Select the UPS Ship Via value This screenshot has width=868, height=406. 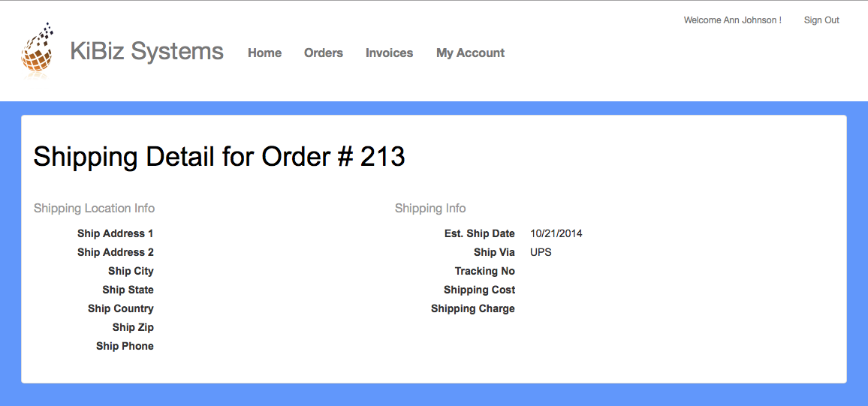[541, 253]
